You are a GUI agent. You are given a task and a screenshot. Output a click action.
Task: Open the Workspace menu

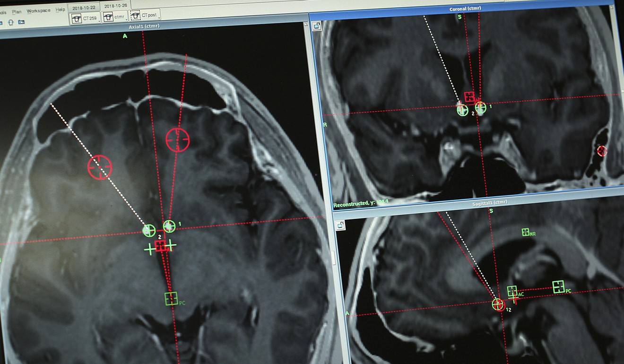(x=38, y=10)
